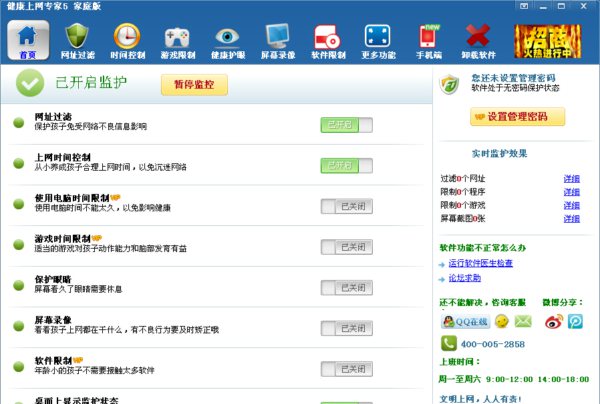Image resolution: width=600 pixels, height=404 pixels.
Task: Open the 手机端 phone icon
Action: click(x=429, y=40)
